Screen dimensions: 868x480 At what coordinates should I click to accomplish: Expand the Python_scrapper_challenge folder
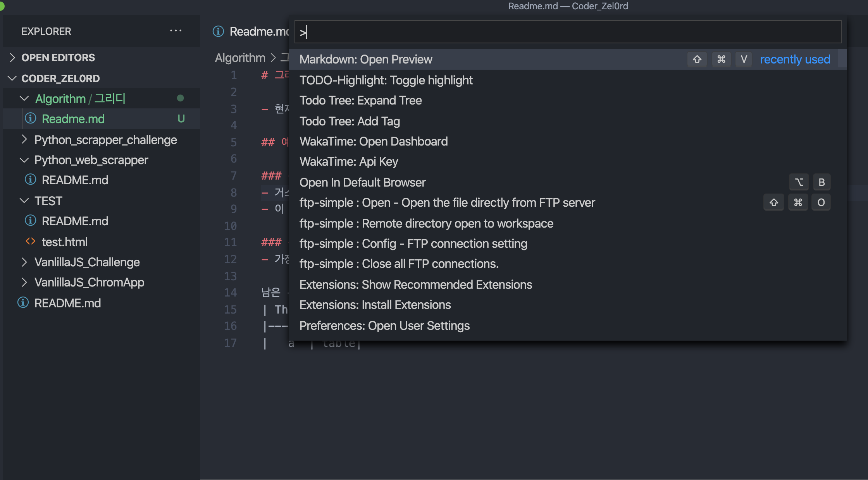click(24, 140)
